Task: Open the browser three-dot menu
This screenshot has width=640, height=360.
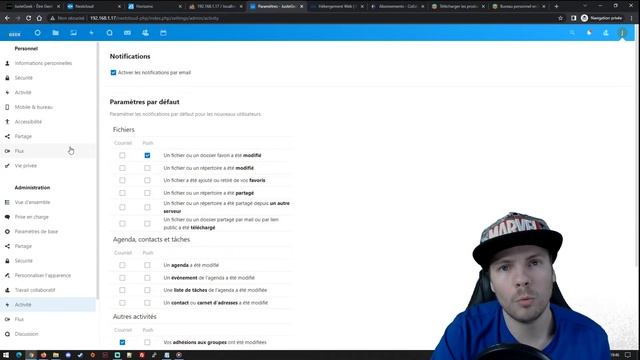Action: [632, 18]
